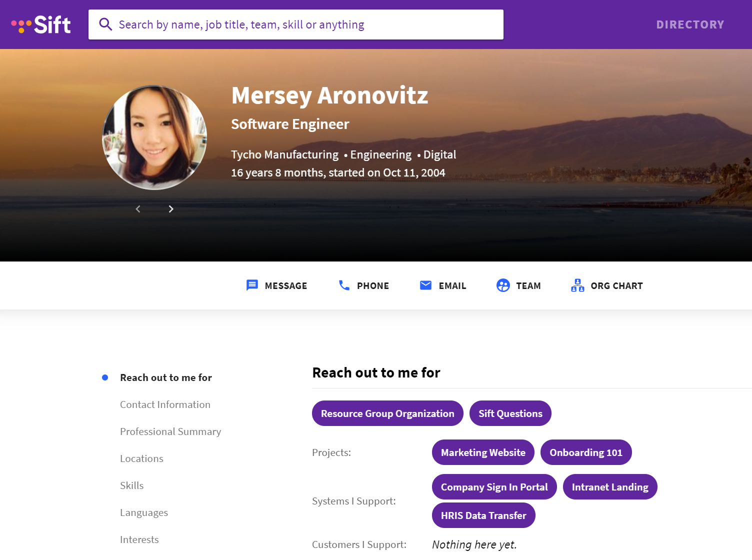Click Onboarding 101 project tag
Image resolution: width=752 pixels, height=560 pixels.
click(x=586, y=452)
